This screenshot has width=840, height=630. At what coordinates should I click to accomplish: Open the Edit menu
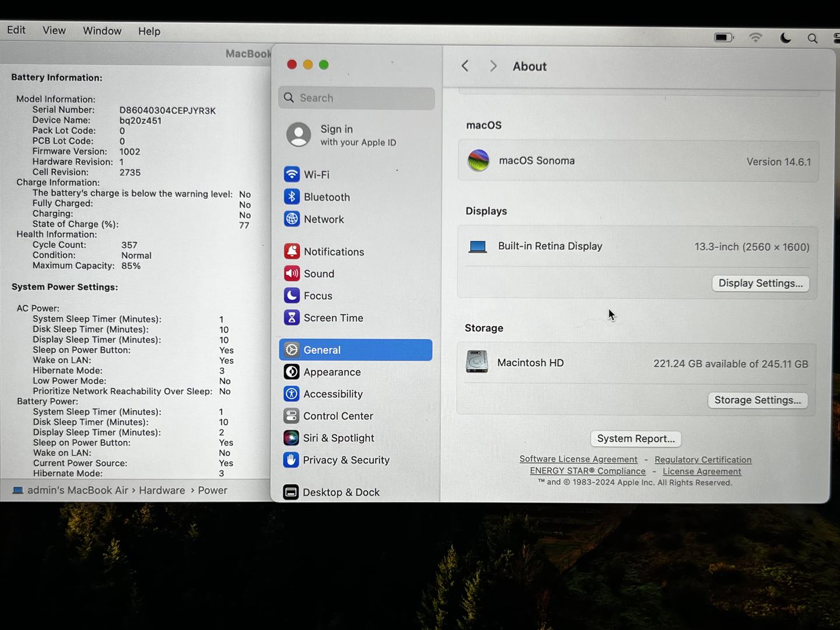click(16, 30)
